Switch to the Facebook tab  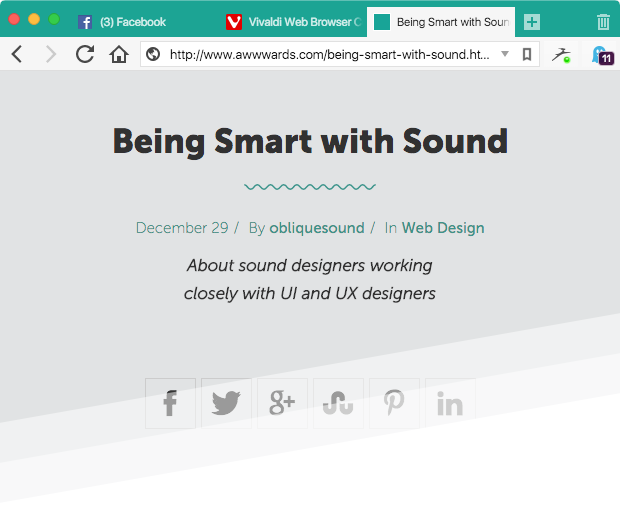[x=122, y=22]
